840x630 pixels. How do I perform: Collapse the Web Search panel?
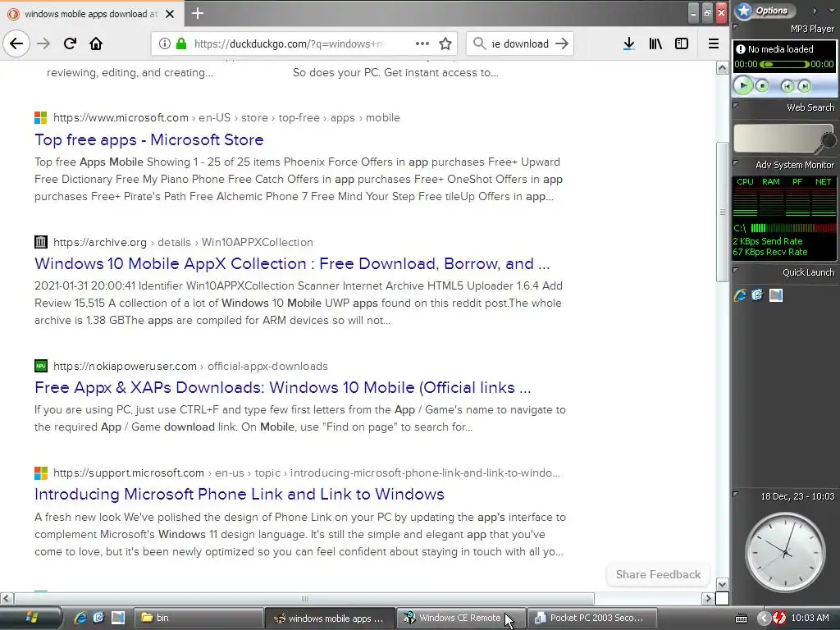pyautogui.click(x=736, y=106)
